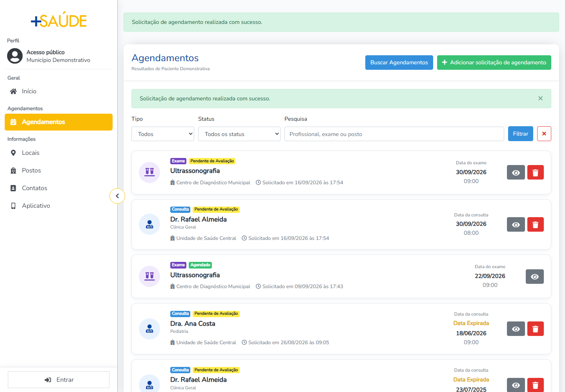View Dr. Rafael Almeida appointment dated 23/07/2025
This screenshot has height=392, width=565.
point(516,385)
